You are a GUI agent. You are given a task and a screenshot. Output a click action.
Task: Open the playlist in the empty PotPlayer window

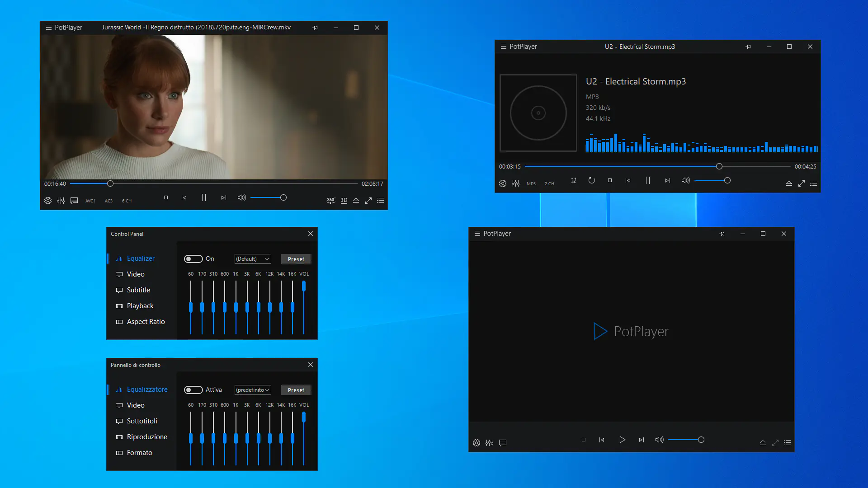(x=787, y=443)
